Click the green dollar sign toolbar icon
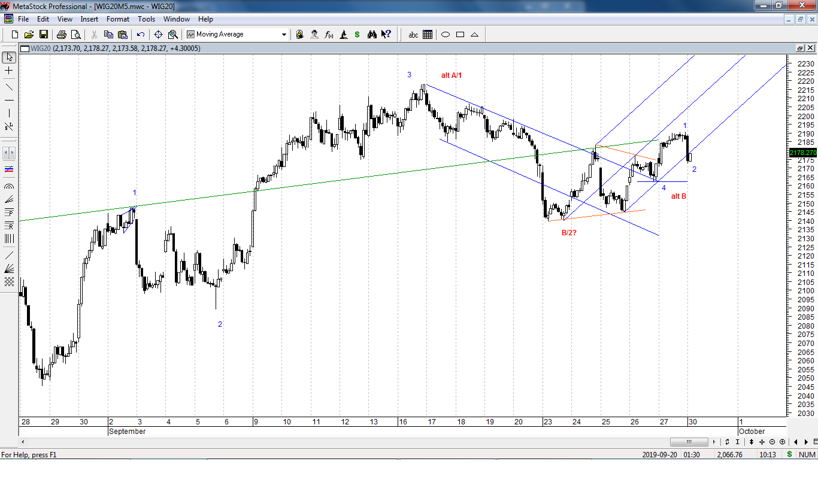This screenshot has height=504, width=818. tap(358, 35)
